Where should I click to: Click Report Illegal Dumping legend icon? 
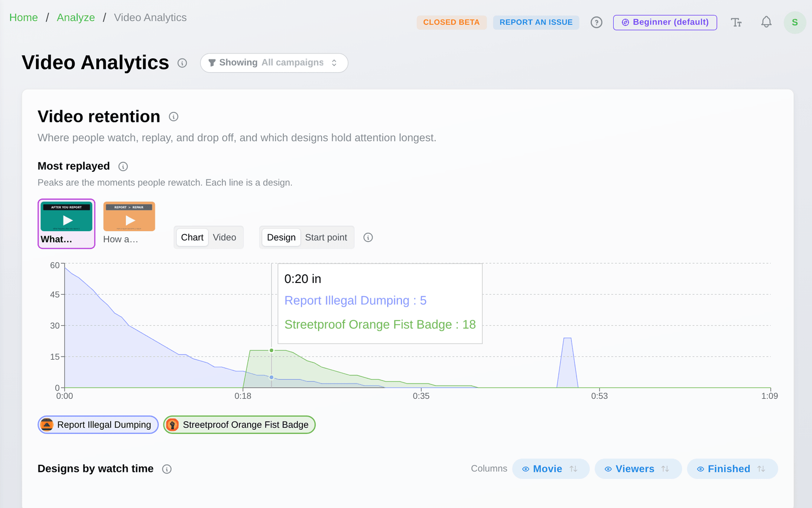pyautogui.click(x=47, y=425)
